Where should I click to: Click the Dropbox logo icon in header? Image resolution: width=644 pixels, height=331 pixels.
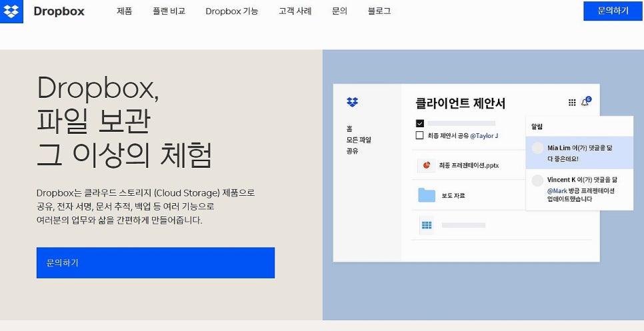[11, 11]
